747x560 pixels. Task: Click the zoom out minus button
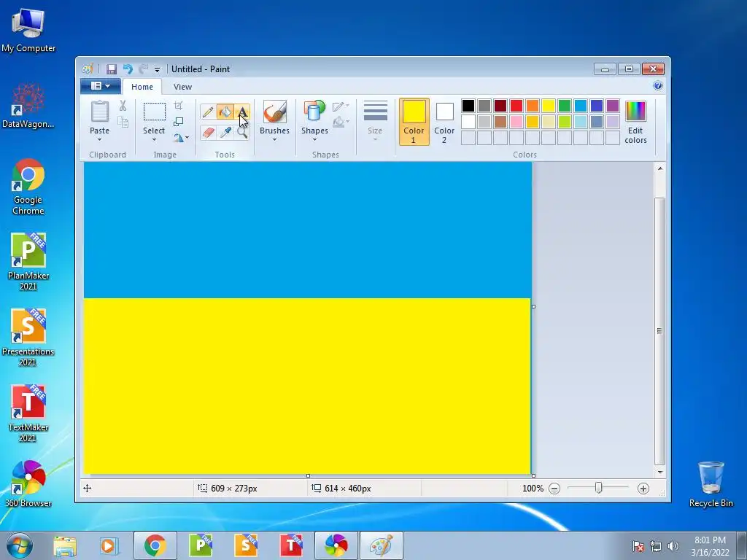[x=554, y=488]
